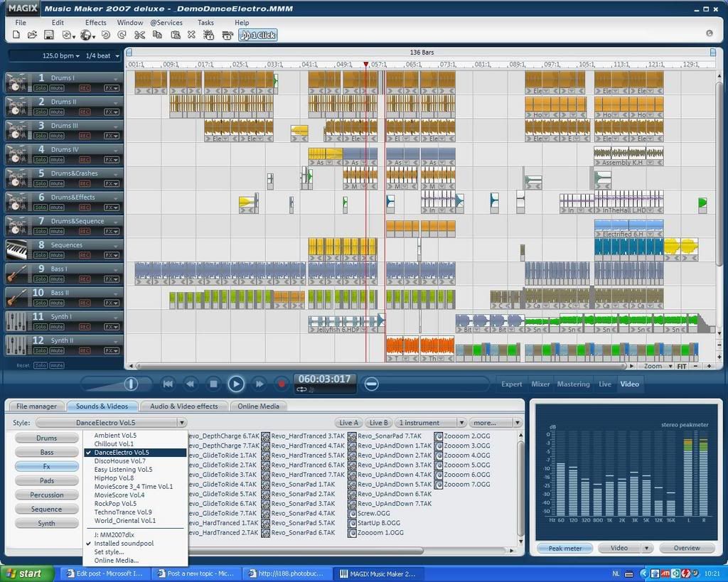Click the 060:03:017 time position display
This screenshot has height=582, width=728.
point(324,379)
